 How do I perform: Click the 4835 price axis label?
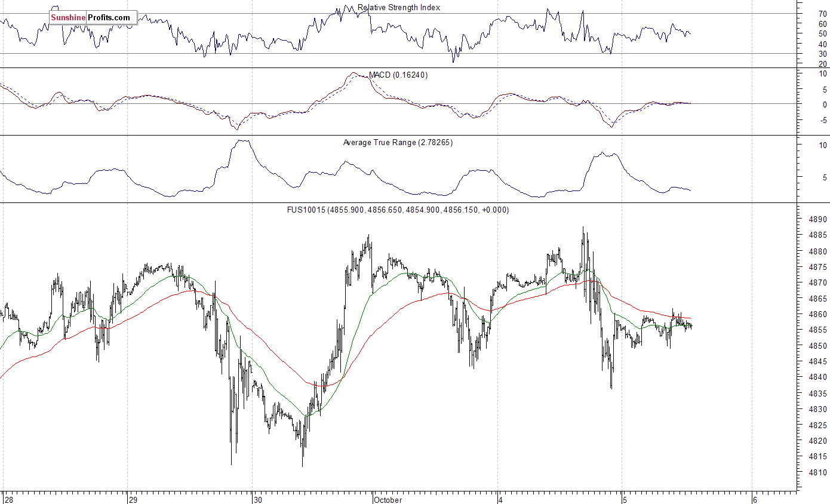pyautogui.click(x=817, y=394)
